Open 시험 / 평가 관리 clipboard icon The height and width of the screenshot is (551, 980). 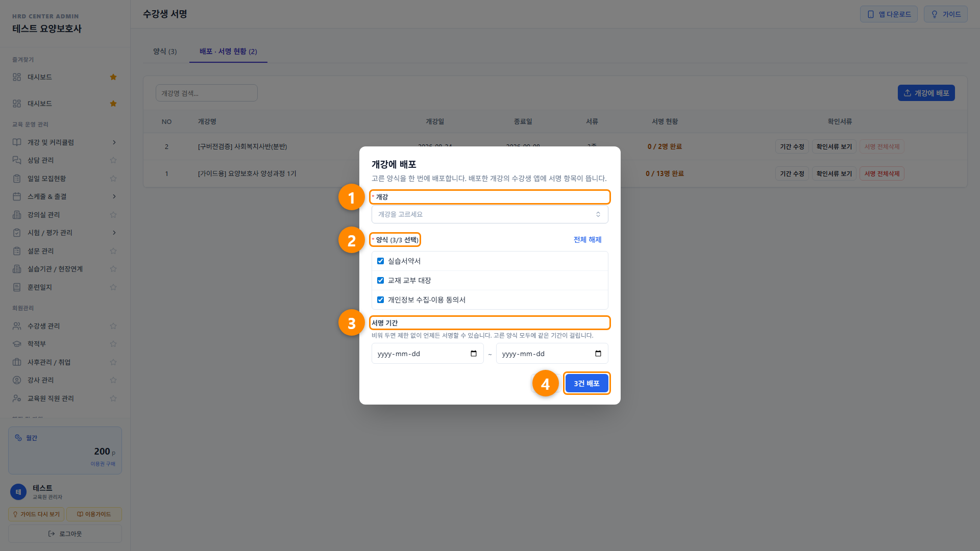click(17, 233)
